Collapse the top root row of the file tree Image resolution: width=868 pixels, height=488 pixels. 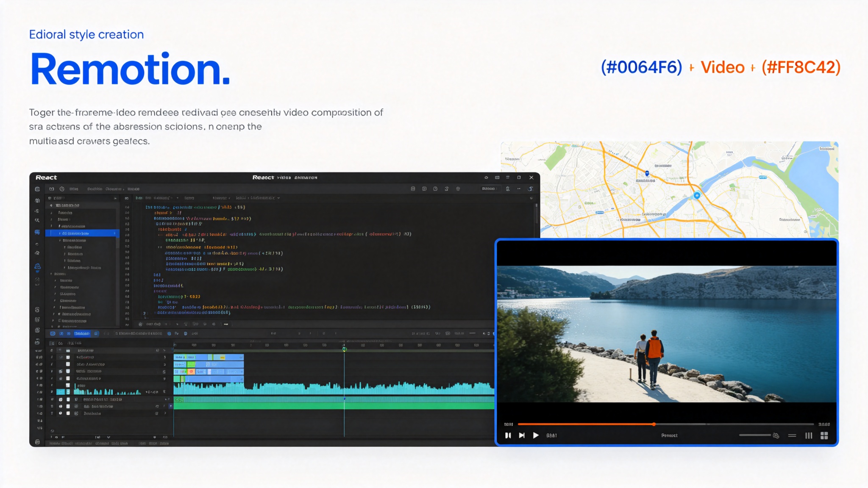82,205
